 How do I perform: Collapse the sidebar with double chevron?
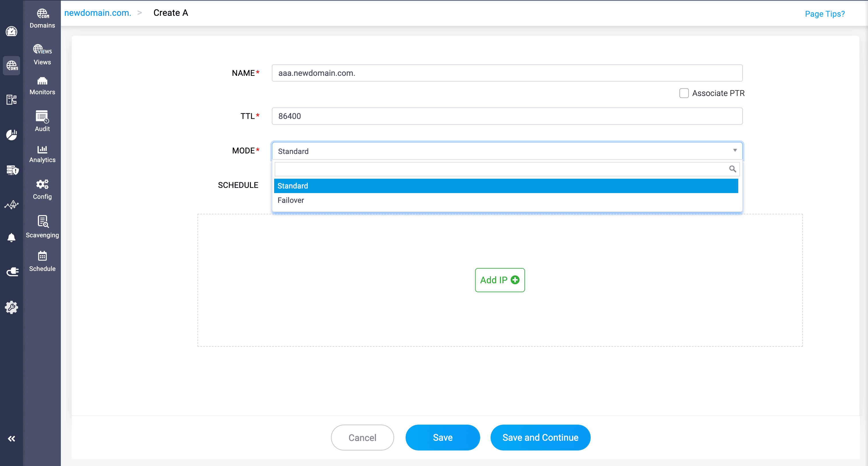[x=11, y=439]
